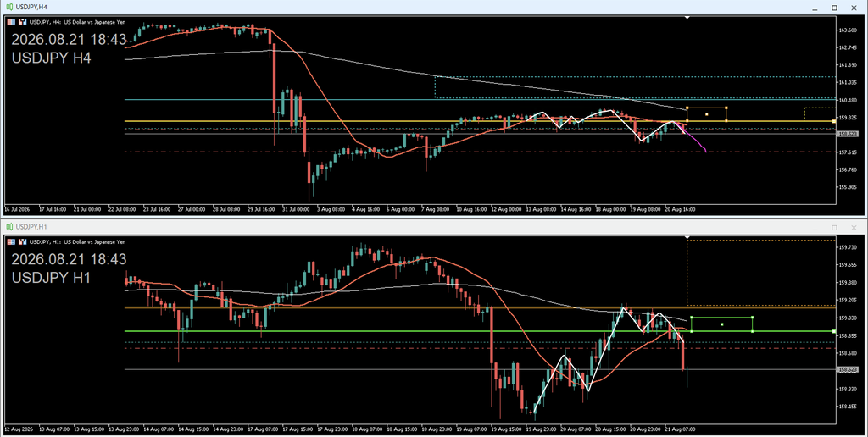Open one-click trading panel on H1 chart
Viewport: 868px width, 437px height.
coord(11,241)
